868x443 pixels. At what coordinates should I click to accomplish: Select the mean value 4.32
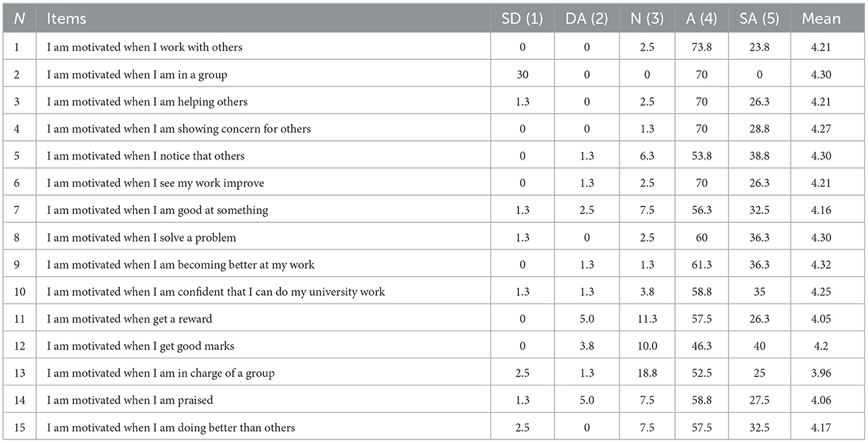click(x=821, y=264)
